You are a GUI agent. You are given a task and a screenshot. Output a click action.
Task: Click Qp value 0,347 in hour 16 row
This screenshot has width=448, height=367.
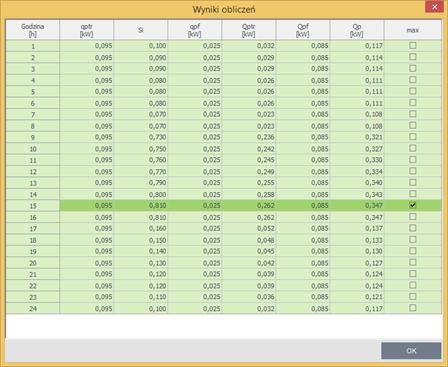click(374, 217)
